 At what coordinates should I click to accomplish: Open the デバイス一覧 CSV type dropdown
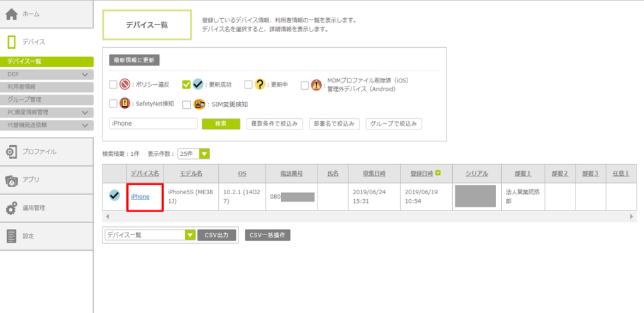(190, 235)
